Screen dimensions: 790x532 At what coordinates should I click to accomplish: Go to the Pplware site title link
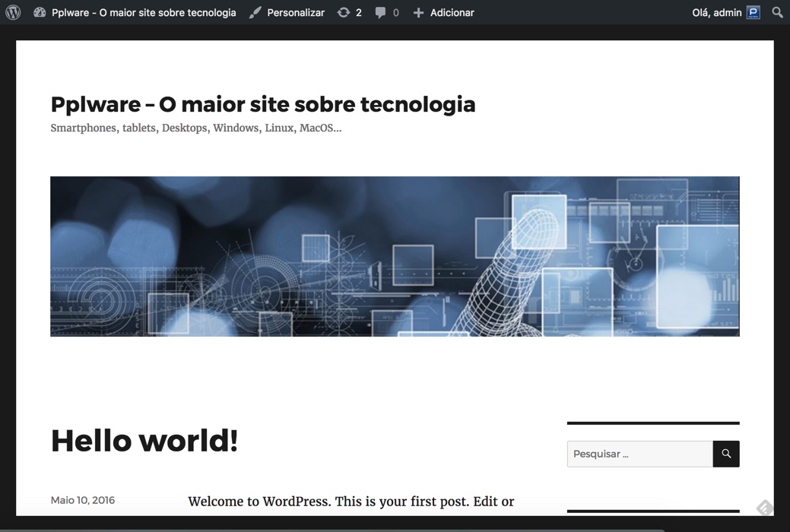[263, 104]
